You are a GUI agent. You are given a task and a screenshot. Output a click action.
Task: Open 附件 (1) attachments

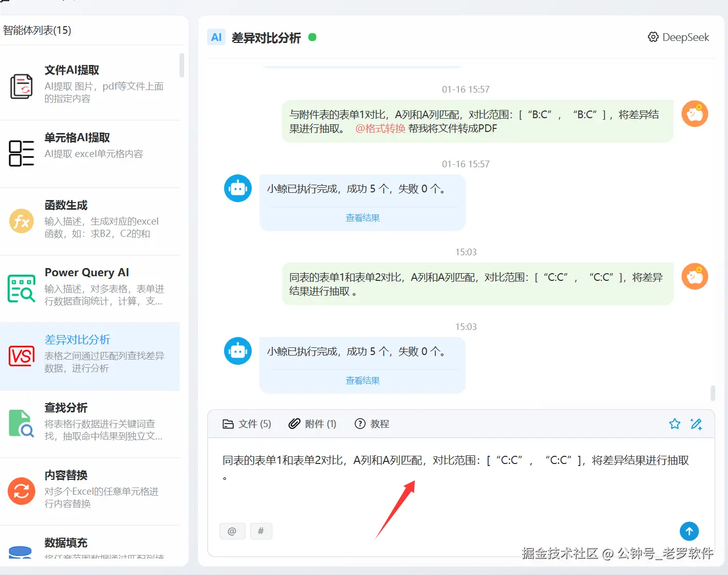(313, 424)
